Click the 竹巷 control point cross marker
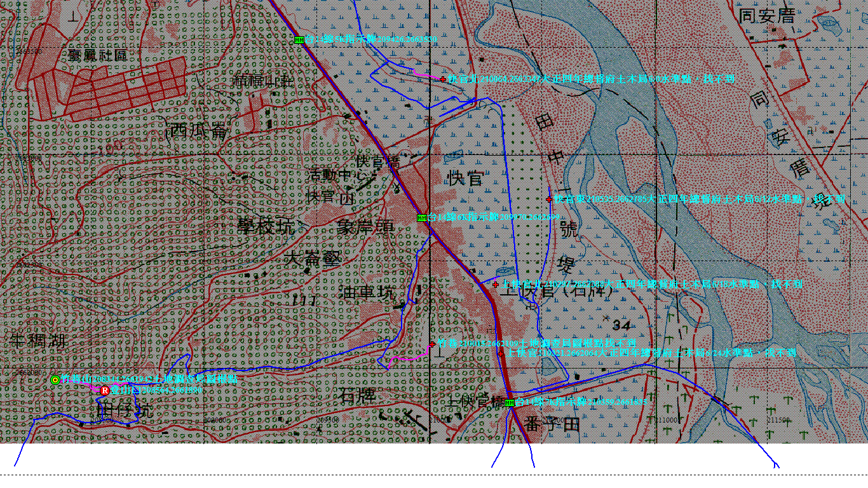Screen dimensions: 868x488 coord(432,344)
